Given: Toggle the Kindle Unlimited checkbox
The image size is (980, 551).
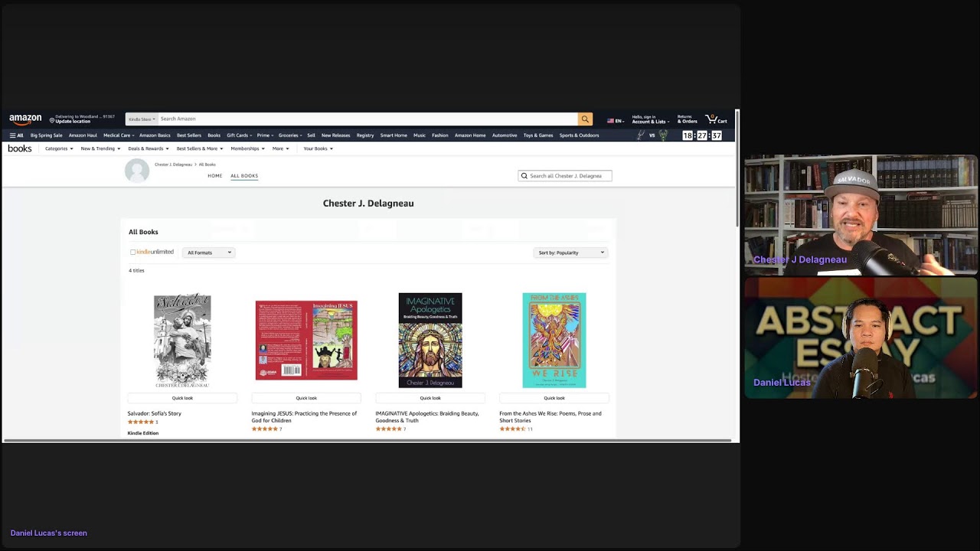Looking at the screenshot, I should click(132, 252).
